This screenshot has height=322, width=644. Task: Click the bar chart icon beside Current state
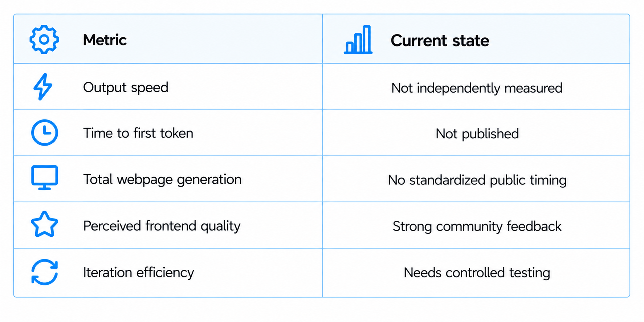(x=358, y=40)
